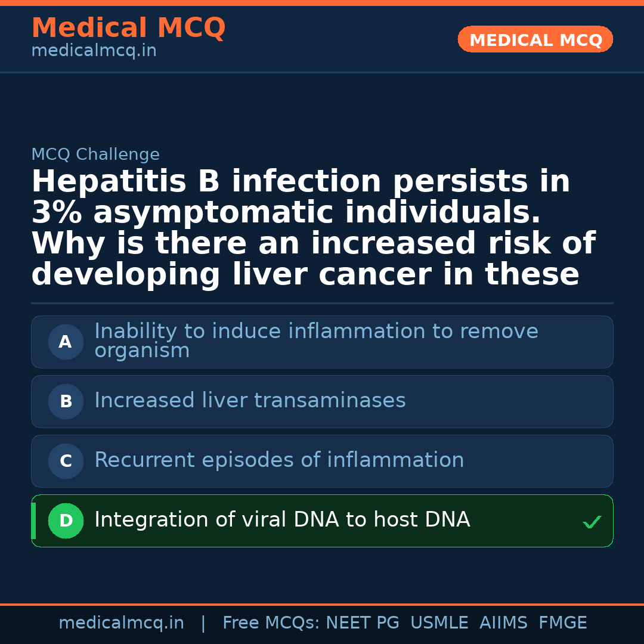Click the Hepatitis B question heading
This screenshot has width=644, height=644.
(x=313, y=228)
